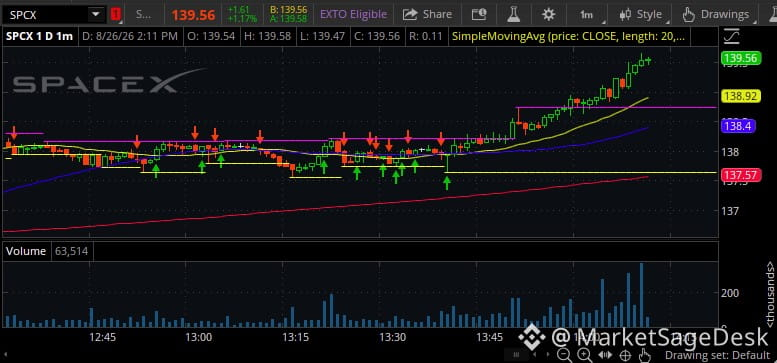Screen dimensions: 777x363
Task: Click the SimpleMovingAvg study label
Action: [569, 36]
